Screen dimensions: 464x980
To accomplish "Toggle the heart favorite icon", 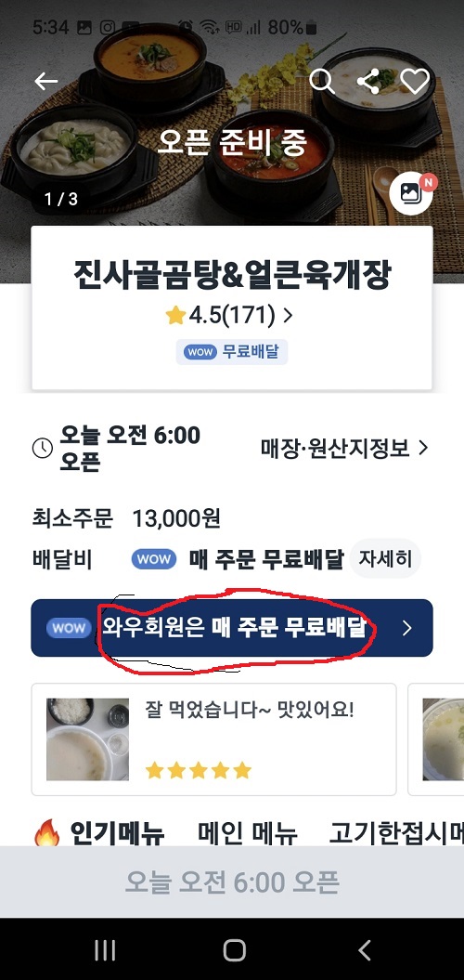I will pyautogui.click(x=415, y=81).
